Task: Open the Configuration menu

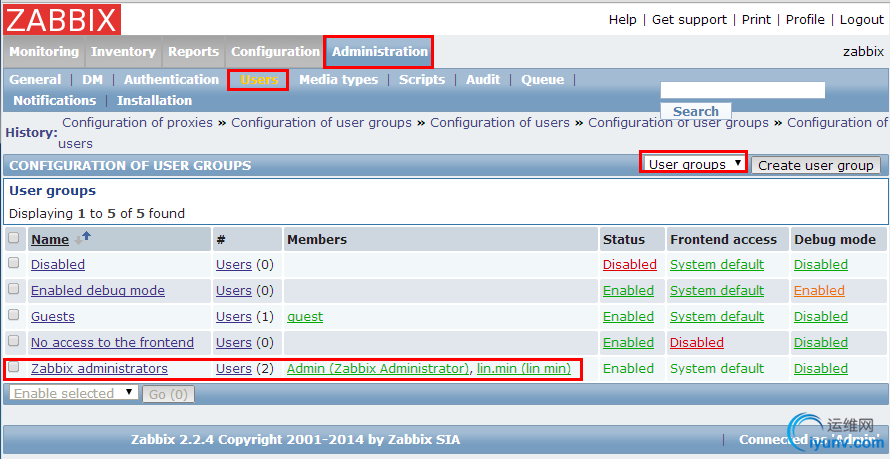Action: 275,52
